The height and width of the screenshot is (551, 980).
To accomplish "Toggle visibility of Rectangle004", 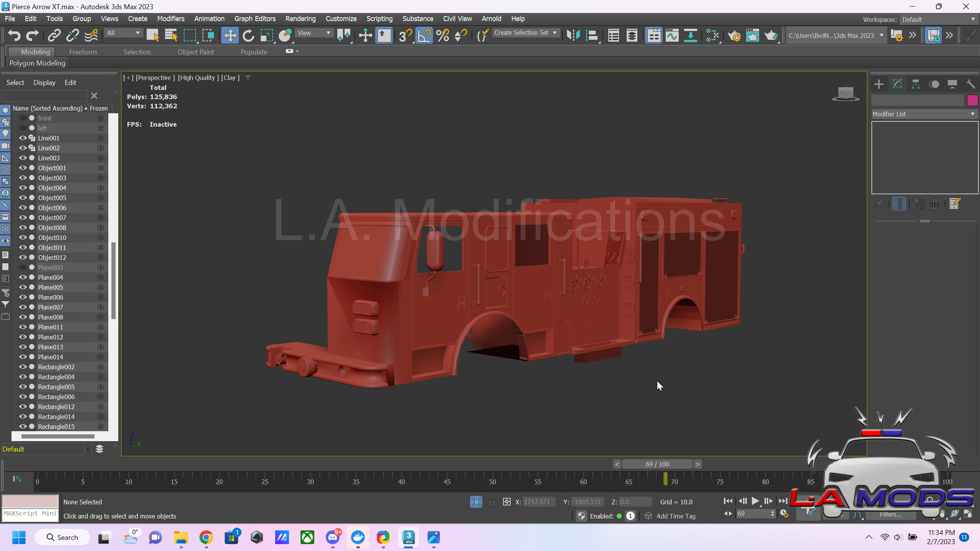I will coord(23,377).
